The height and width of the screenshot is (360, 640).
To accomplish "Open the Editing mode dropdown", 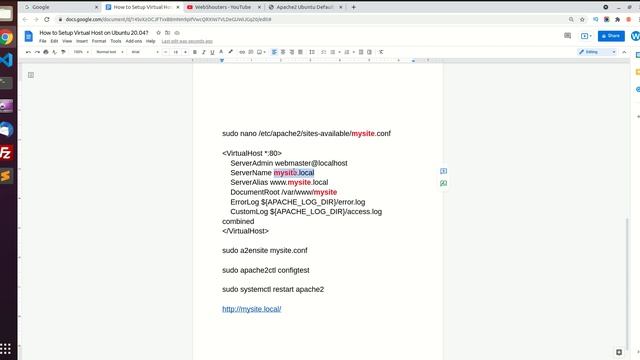I will click(597, 52).
